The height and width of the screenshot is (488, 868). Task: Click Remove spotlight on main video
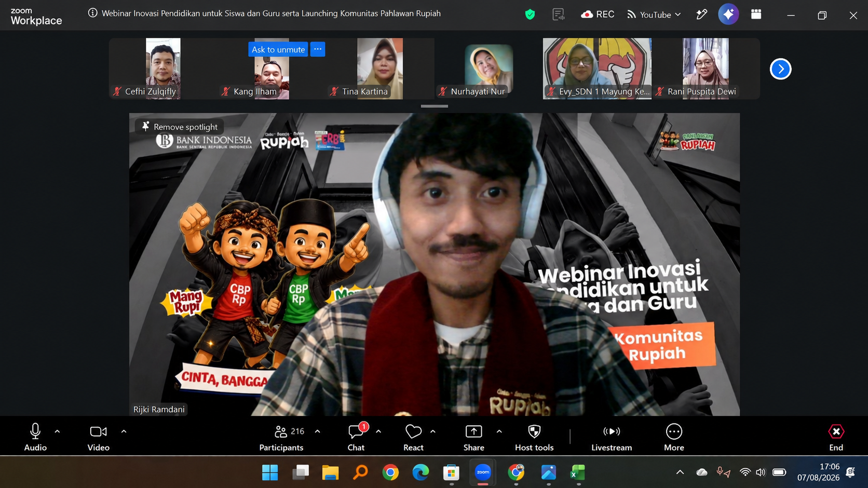180,127
